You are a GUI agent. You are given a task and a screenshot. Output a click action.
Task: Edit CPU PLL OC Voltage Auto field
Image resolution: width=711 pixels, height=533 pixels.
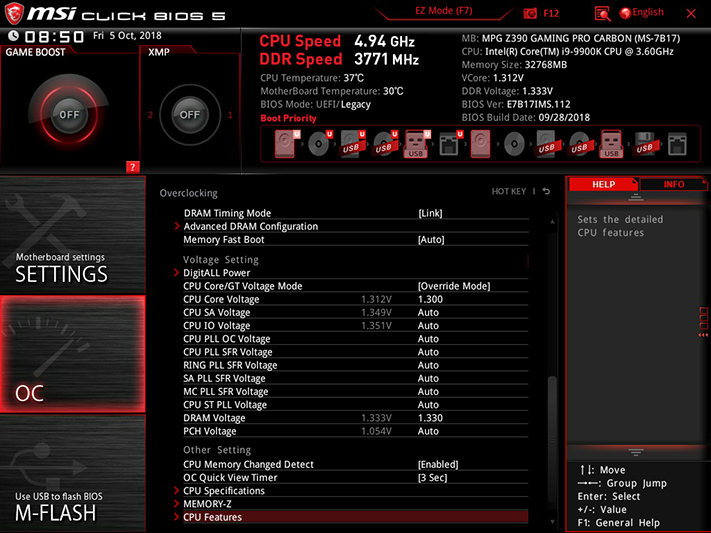pos(428,339)
